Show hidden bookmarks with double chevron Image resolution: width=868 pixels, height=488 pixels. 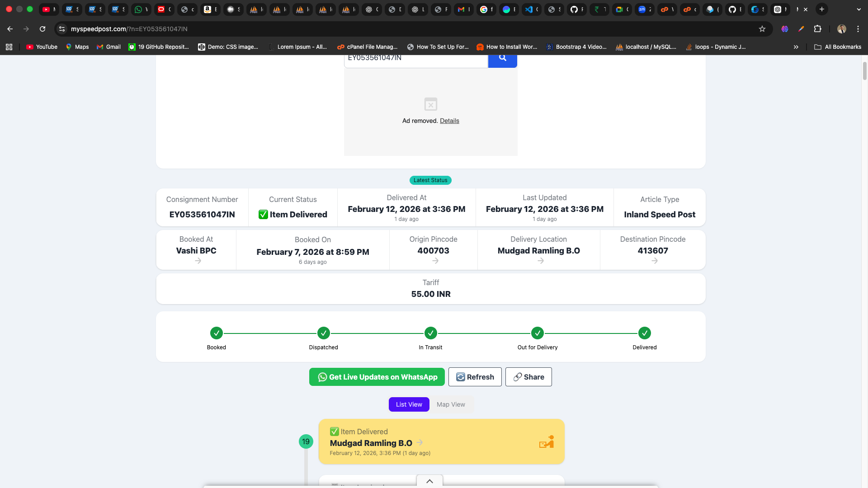coord(796,47)
